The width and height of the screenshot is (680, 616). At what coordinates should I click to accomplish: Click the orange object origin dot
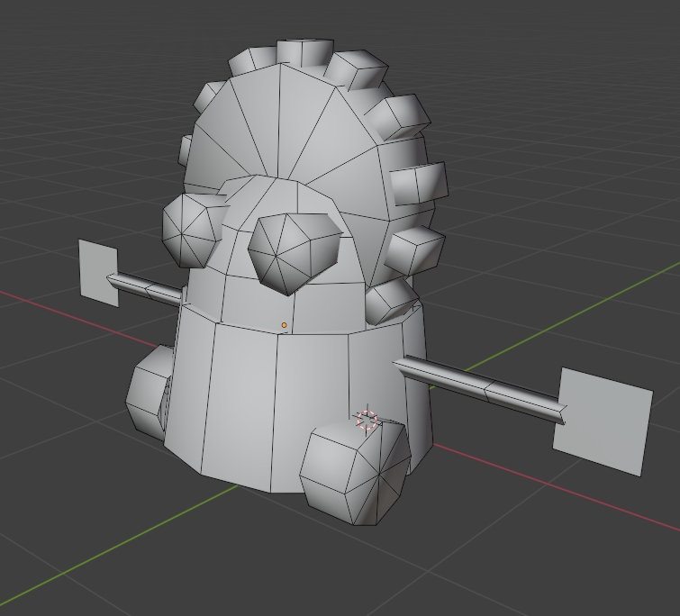[284, 325]
